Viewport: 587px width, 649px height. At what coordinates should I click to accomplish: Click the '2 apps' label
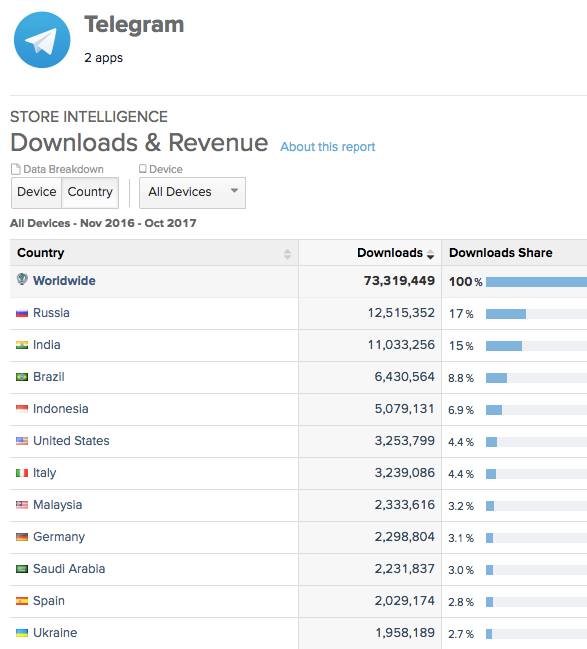[103, 58]
